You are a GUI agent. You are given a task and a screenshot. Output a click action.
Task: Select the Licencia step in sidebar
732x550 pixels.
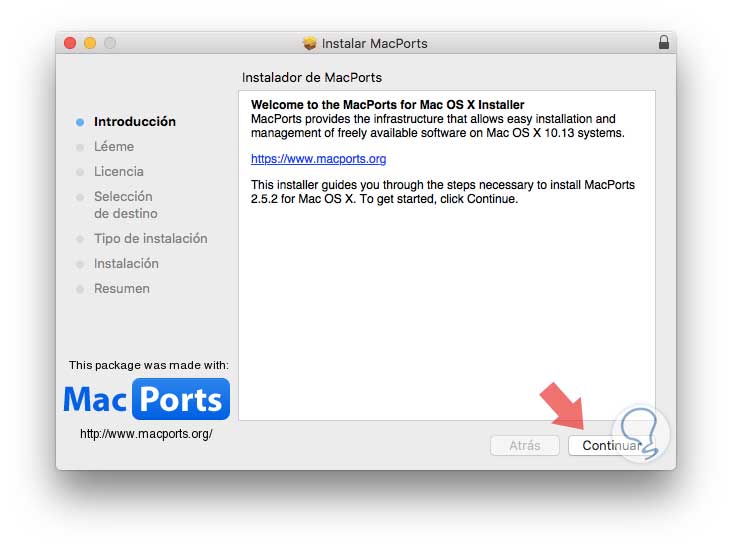pyautogui.click(x=119, y=171)
